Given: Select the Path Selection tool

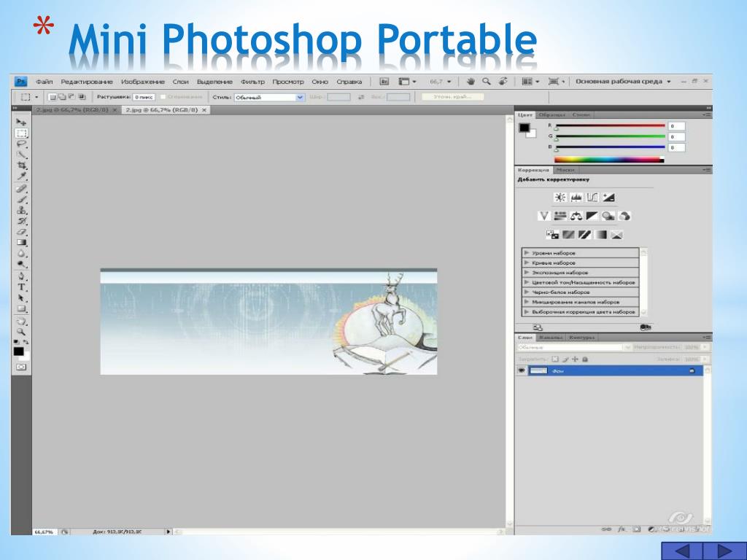Looking at the screenshot, I should 21,298.
